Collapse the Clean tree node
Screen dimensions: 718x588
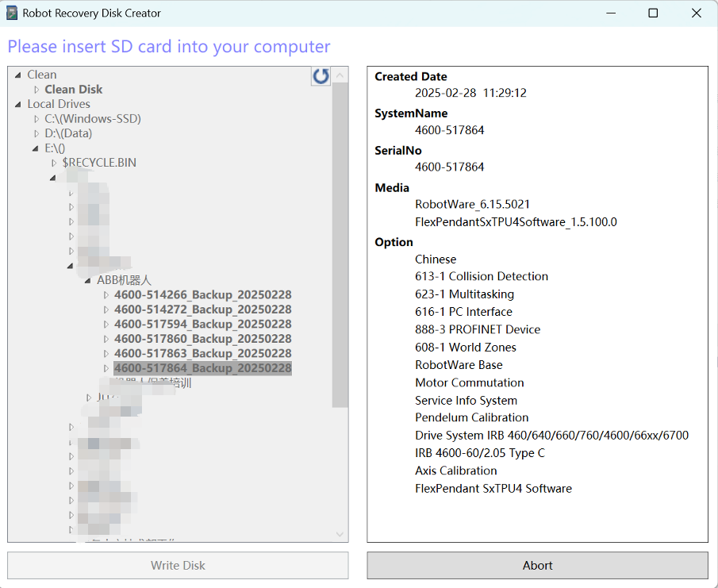(18, 75)
